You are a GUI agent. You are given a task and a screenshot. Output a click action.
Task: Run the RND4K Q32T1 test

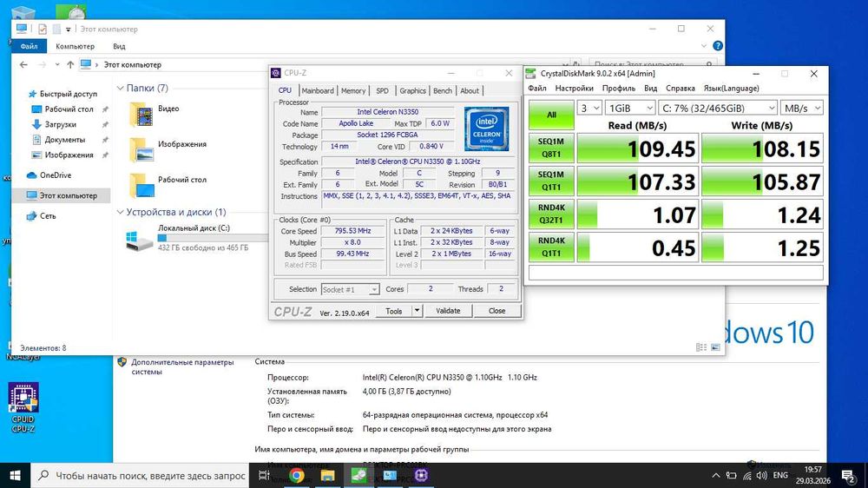[551, 214]
